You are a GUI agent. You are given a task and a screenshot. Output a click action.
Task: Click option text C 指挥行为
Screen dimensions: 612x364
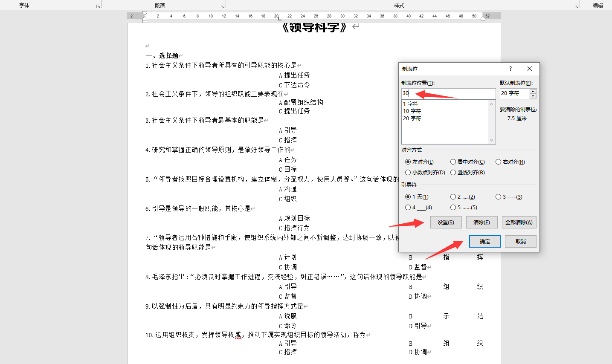tap(294, 228)
